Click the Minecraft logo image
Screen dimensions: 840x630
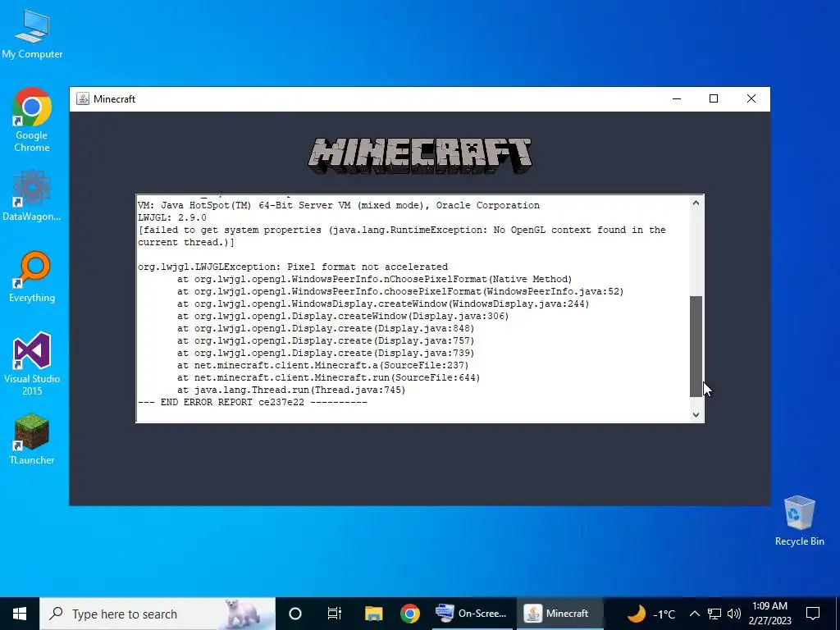click(x=420, y=156)
